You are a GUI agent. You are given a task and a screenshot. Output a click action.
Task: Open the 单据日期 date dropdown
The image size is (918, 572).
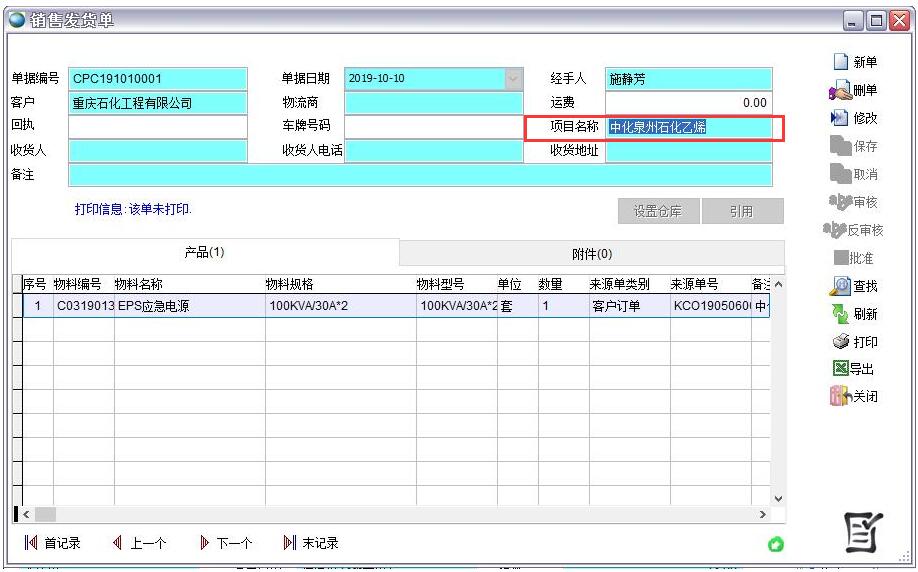(x=514, y=79)
